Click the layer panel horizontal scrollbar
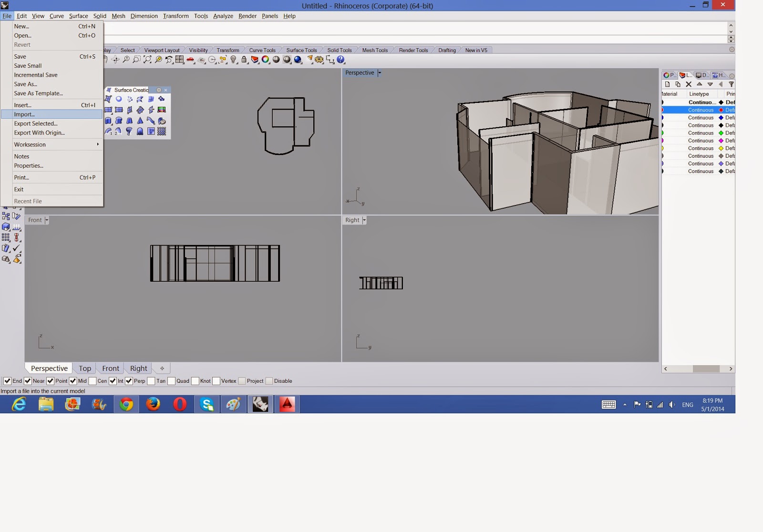 point(698,369)
